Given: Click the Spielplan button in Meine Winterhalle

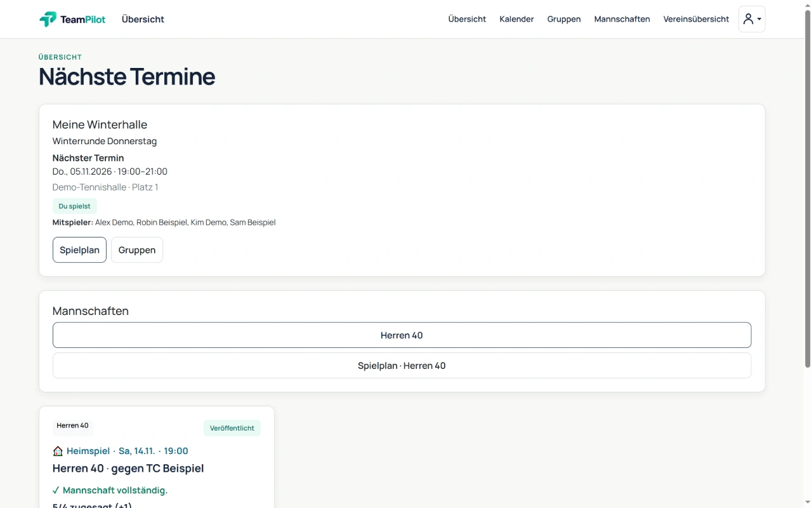Looking at the screenshot, I should click(x=79, y=250).
